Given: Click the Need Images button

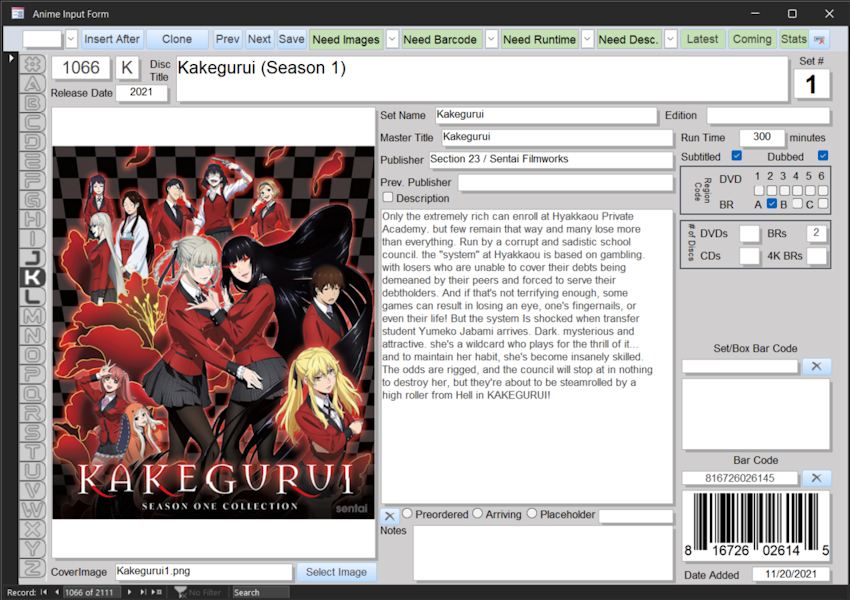Looking at the screenshot, I should click(x=346, y=40).
